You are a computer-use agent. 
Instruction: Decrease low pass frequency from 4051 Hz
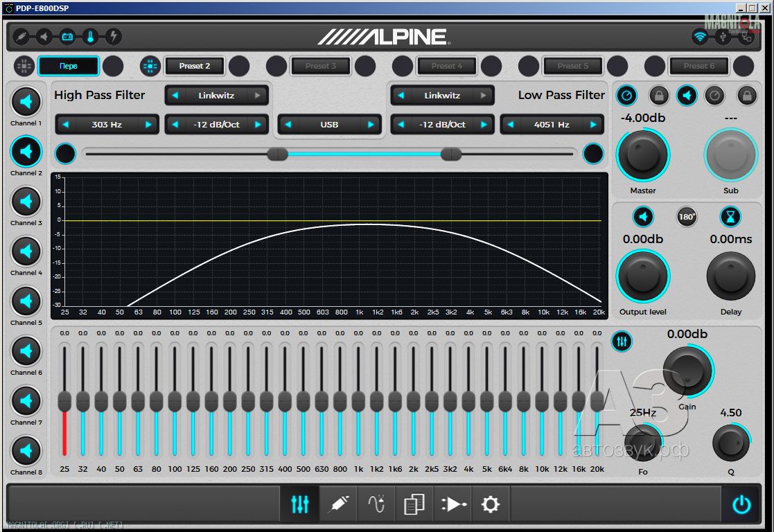(511, 125)
